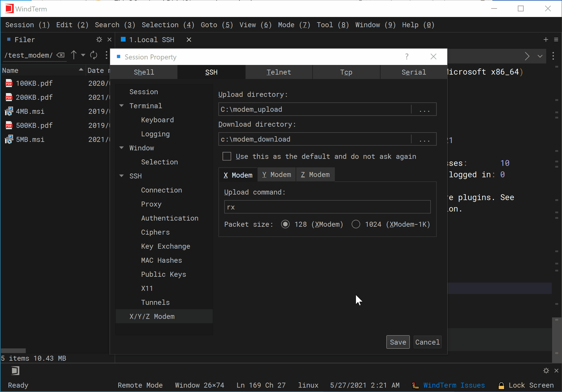562x392 pixels.
Task: Select the Logging tree item
Action: click(x=155, y=134)
